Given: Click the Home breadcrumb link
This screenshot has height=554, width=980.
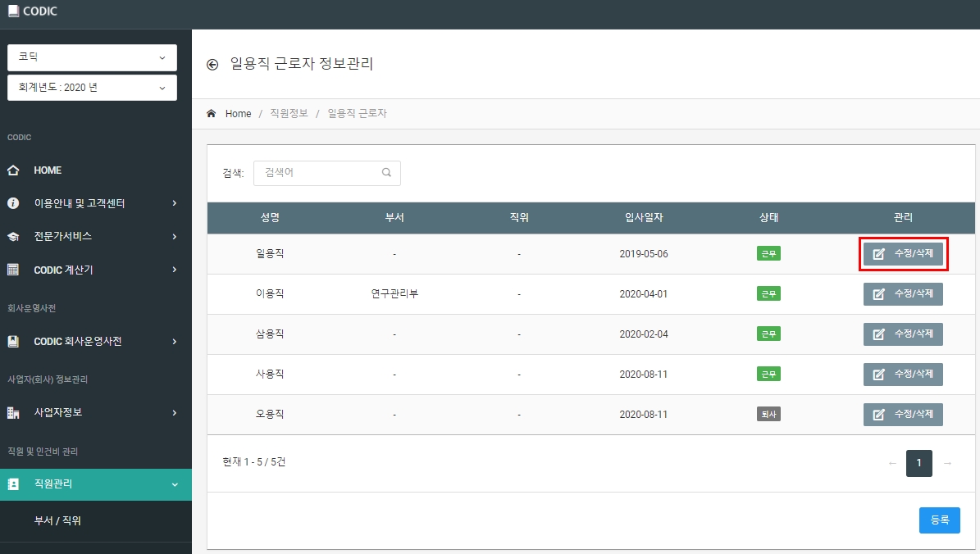Looking at the screenshot, I should [x=238, y=114].
